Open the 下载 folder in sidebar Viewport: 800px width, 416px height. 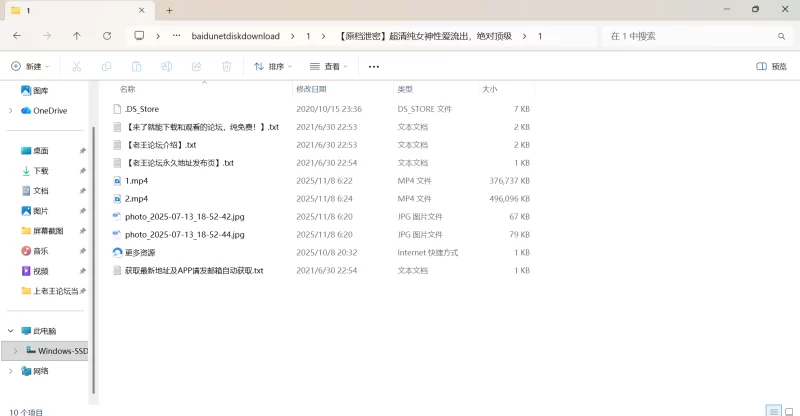(x=40, y=171)
